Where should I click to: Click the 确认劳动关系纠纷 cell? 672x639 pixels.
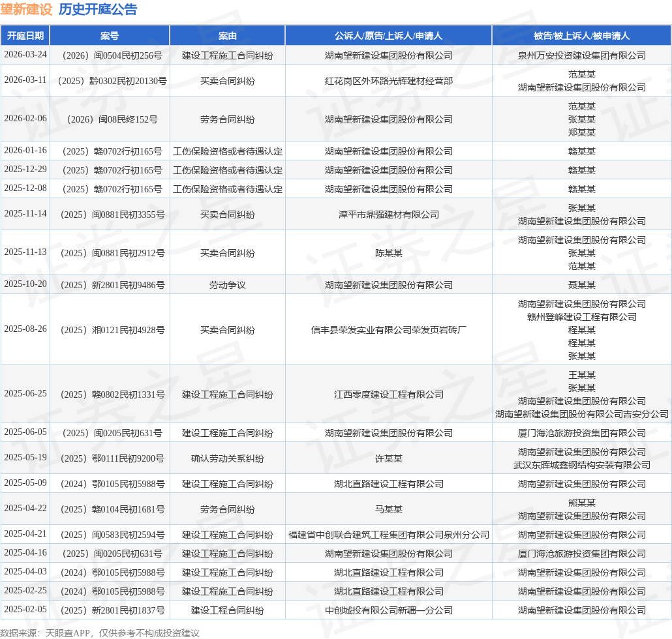pos(228,458)
